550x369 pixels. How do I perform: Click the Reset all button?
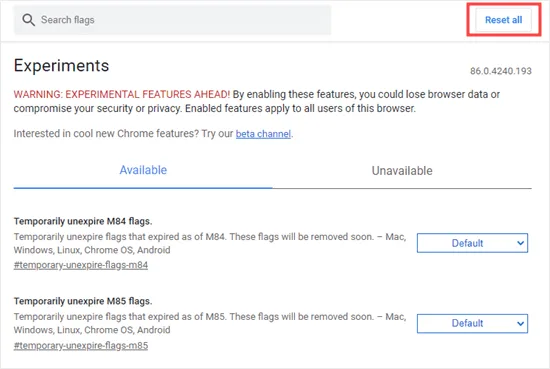503,20
